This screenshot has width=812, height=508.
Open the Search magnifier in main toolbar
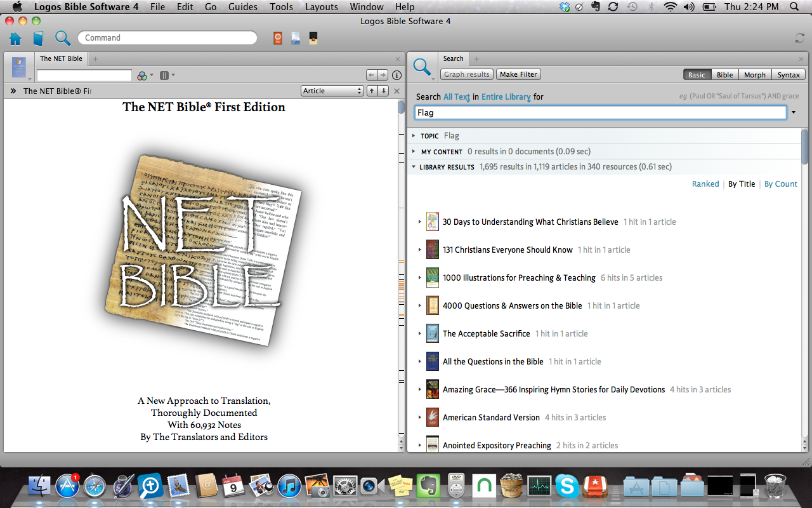62,38
